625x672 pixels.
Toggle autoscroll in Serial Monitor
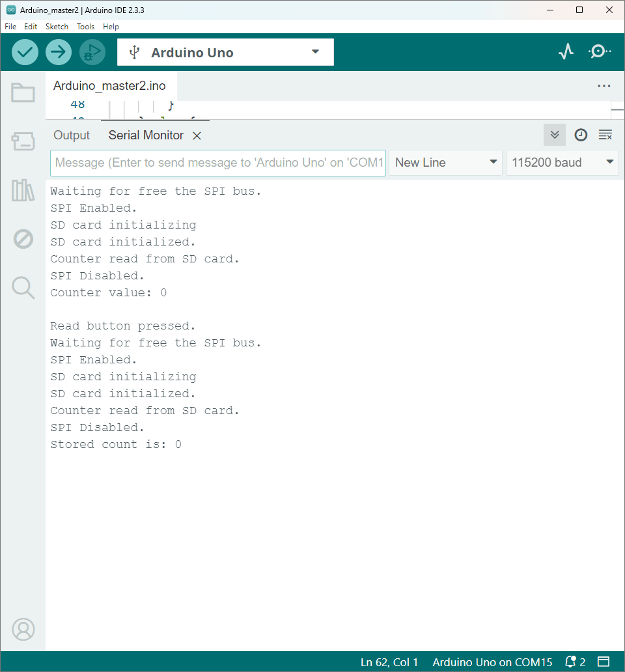pyautogui.click(x=555, y=135)
